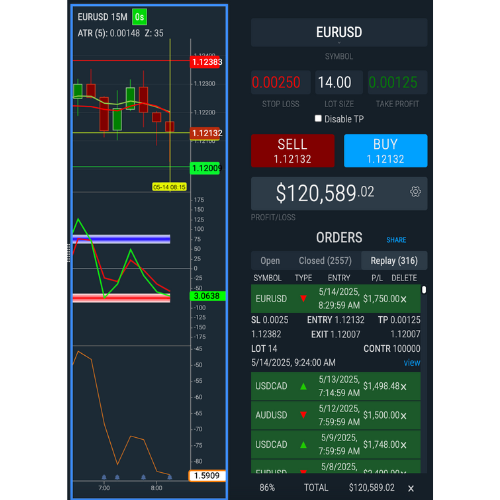Click the red sell arrow on EURUSD order
500x500 pixels.
(303, 298)
